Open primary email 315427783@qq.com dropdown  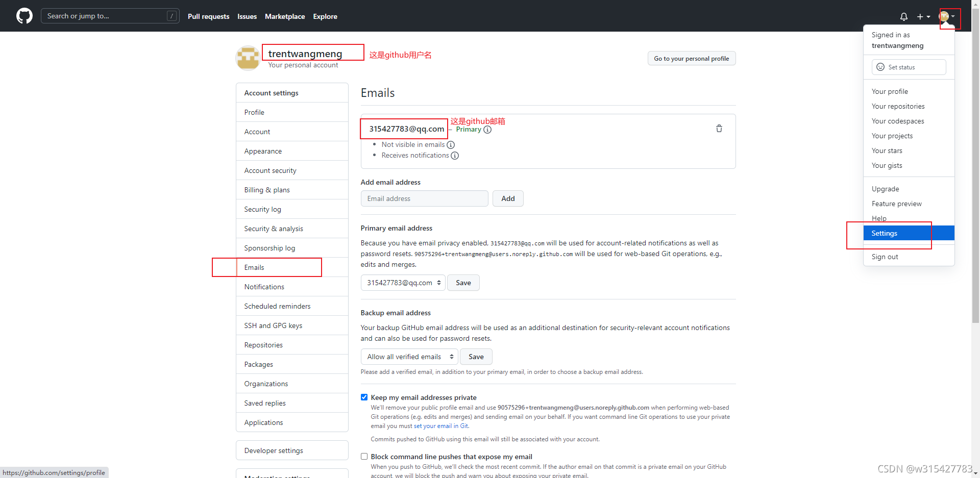(x=403, y=283)
